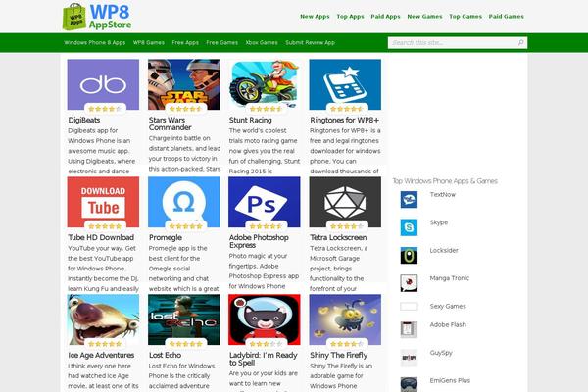Image resolution: width=588 pixels, height=392 pixels.
Task: Go to Xbox Games section
Action: tap(262, 43)
